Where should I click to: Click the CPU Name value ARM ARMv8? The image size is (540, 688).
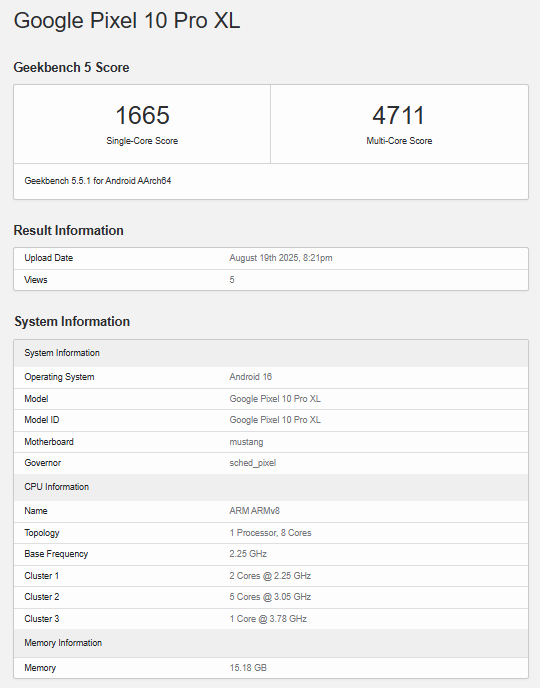tap(254, 511)
